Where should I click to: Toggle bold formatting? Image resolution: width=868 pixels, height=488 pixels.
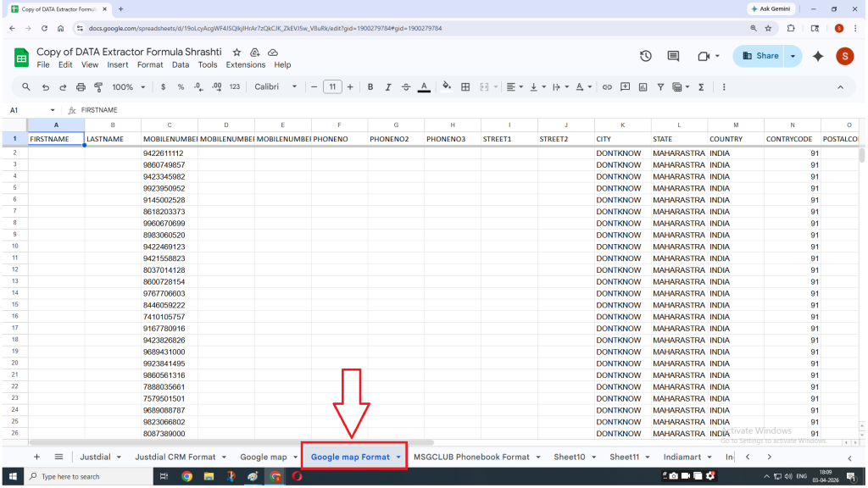coord(370,87)
